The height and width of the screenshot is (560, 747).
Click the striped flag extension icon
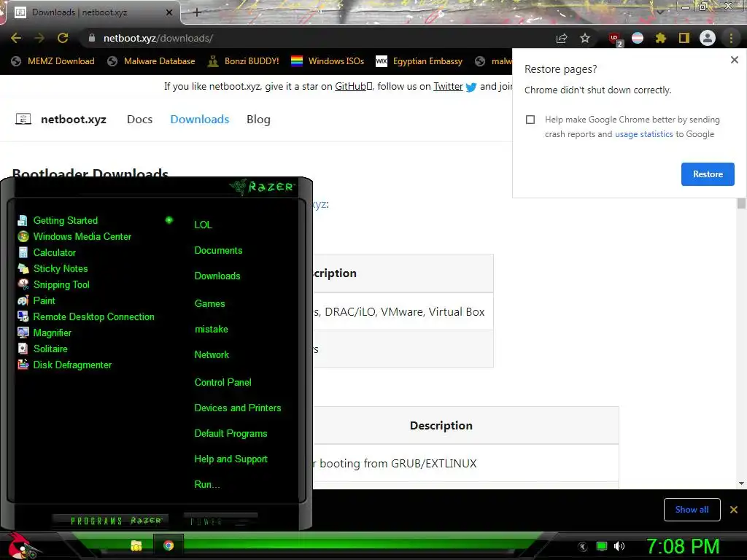(x=638, y=38)
